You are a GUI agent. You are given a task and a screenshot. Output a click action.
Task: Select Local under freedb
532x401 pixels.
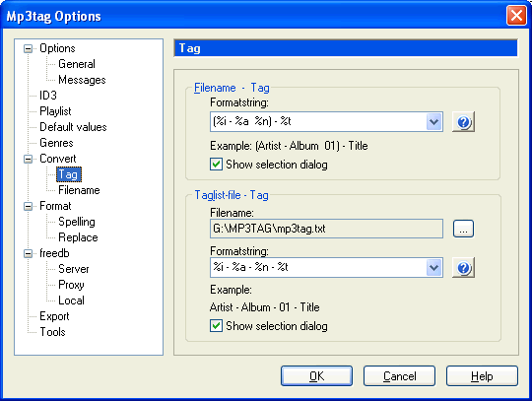(71, 301)
